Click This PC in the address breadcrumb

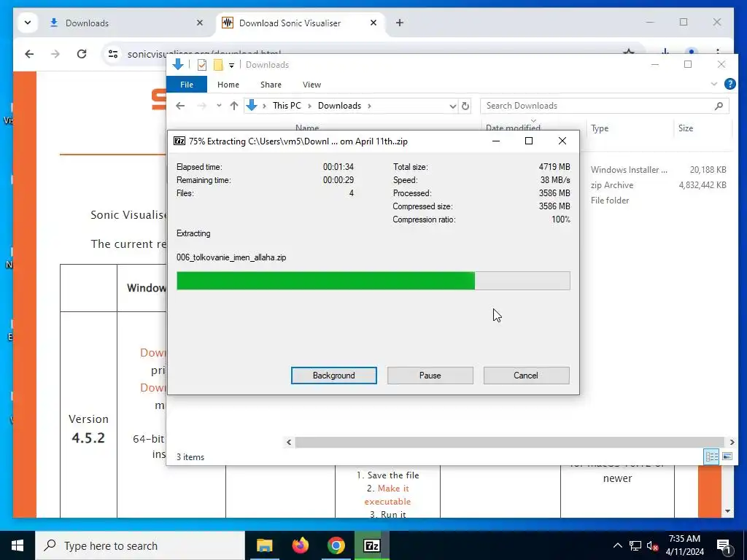point(287,106)
